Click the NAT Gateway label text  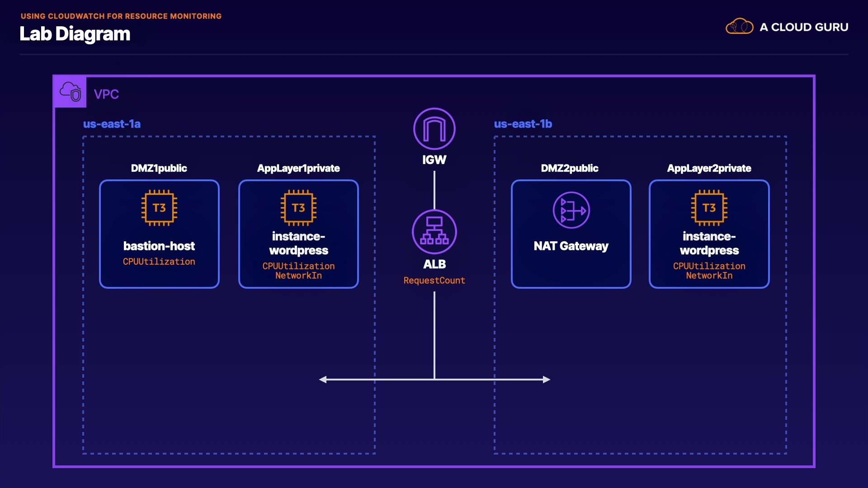click(x=571, y=246)
